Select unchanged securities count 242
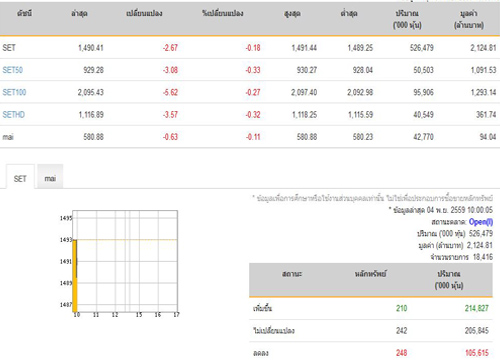 tap(402, 331)
